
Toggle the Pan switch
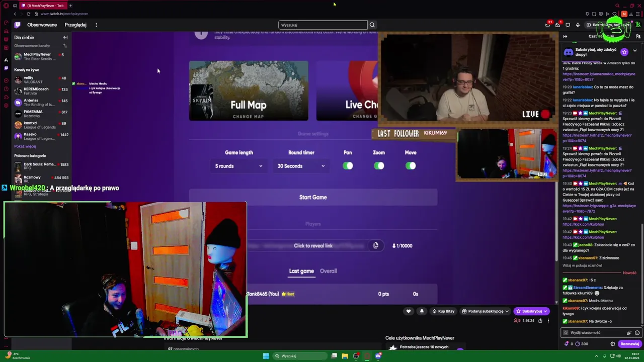click(x=348, y=166)
